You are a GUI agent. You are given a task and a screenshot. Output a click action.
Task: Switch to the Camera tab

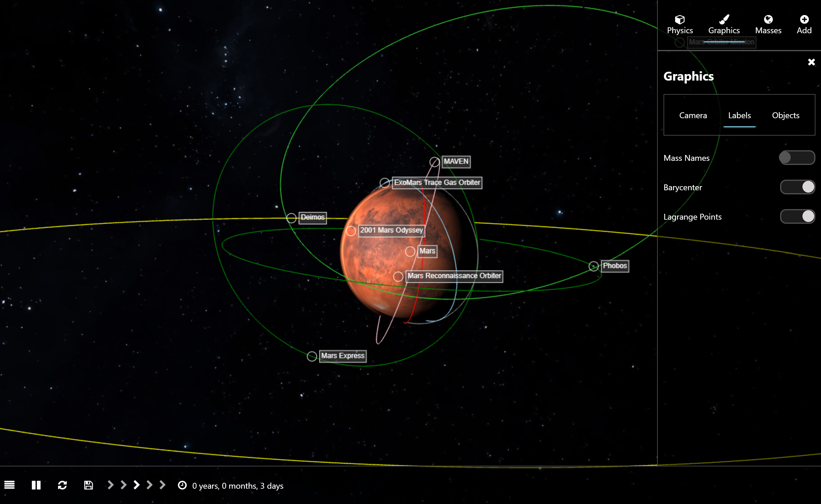(x=693, y=115)
